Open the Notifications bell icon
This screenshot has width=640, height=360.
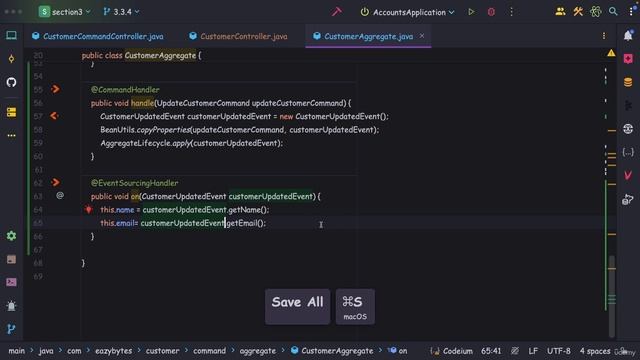628,36
